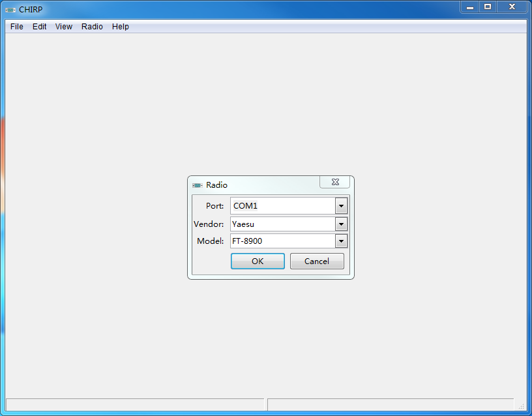
Task: Open the Radio menu
Action: click(x=92, y=27)
